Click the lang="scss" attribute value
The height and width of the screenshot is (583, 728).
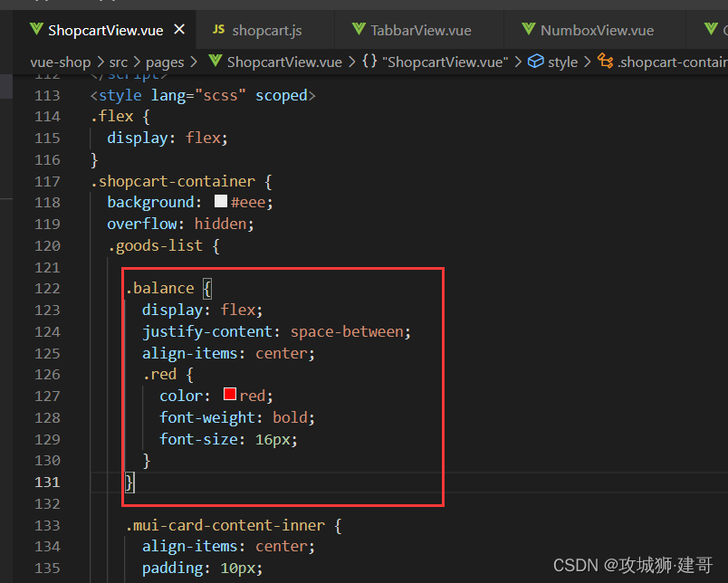[x=220, y=96]
